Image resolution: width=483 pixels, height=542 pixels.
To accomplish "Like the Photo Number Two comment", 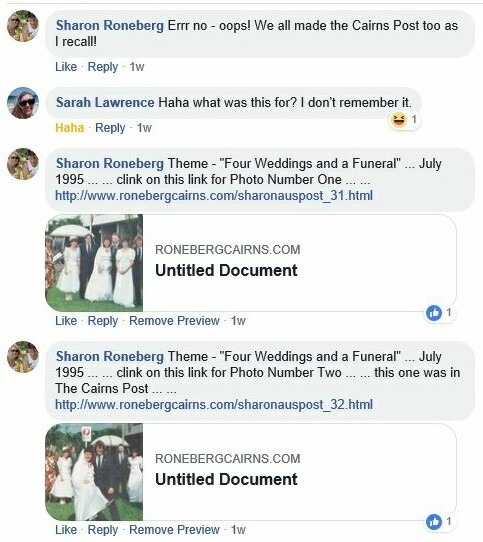I will point(66,530).
